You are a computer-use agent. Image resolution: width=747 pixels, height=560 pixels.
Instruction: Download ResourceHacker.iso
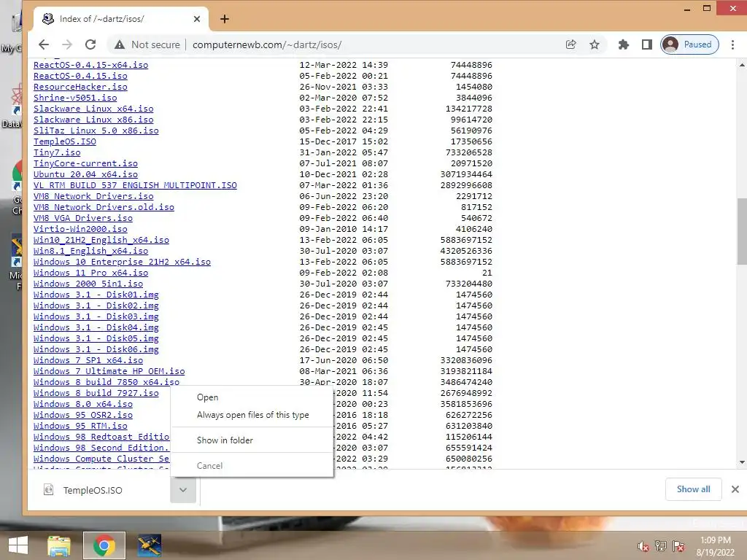coord(80,87)
